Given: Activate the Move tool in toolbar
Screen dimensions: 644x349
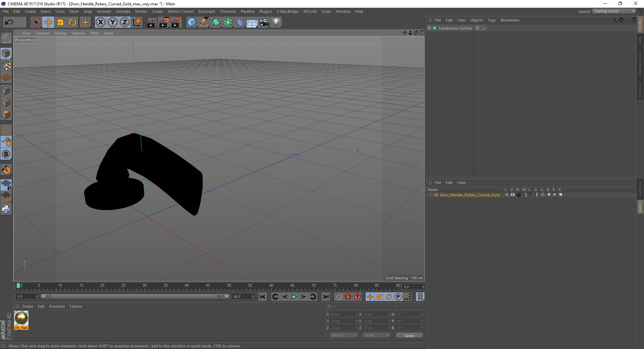Looking at the screenshot, I should (48, 22).
